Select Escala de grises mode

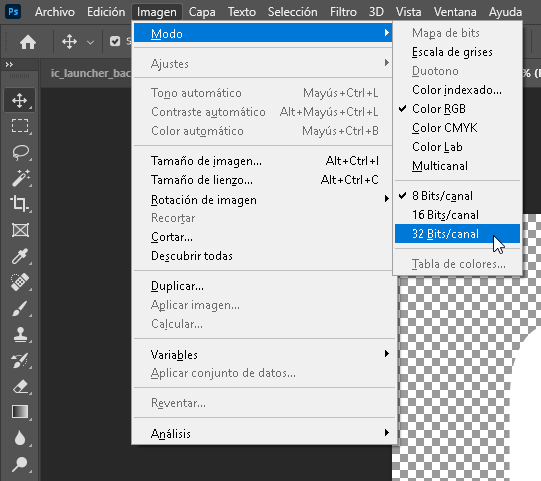pos(457,52)
